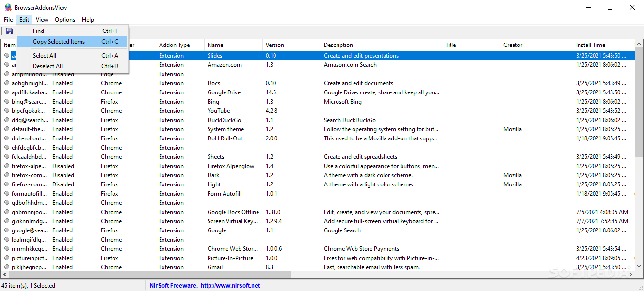Click 'Chrome Web Store Payments' description cell
The width and height of the screenshot is (644, 291).
point(362,249)
